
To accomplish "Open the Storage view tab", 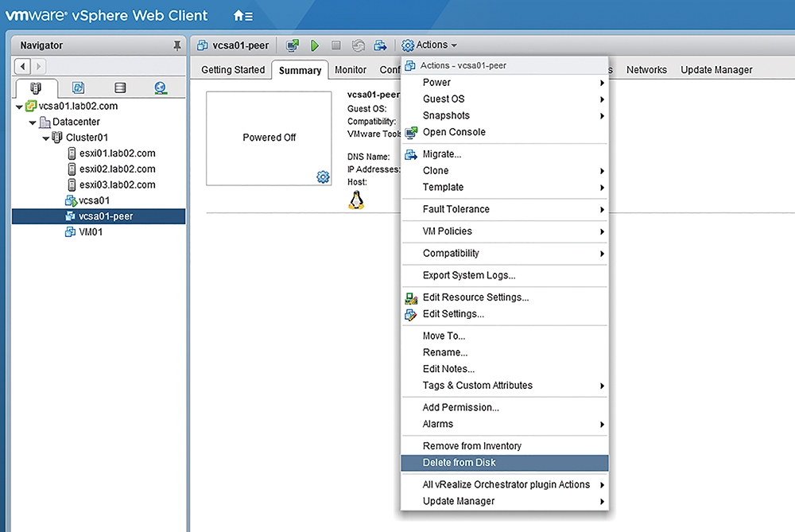I will tap(120, 87).
